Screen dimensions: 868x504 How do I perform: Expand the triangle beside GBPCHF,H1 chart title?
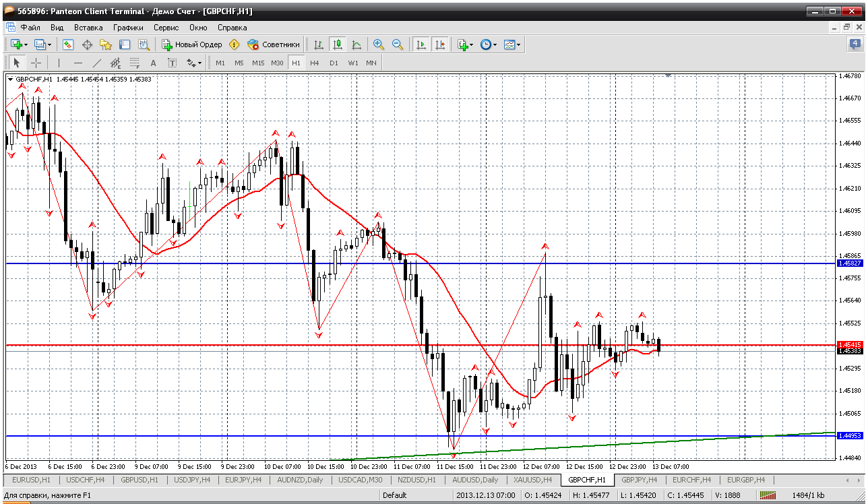10,79
